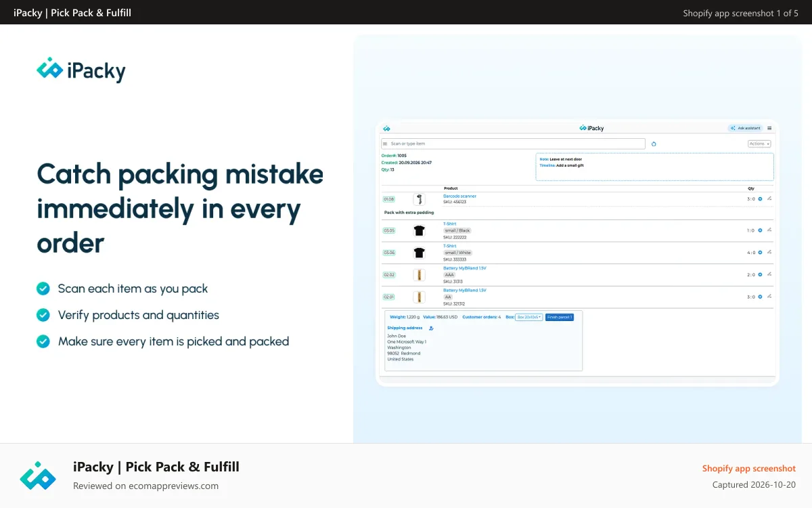Click the Shipping address heading
The width and height of the screenshot is (812, 508).
click(x=405, y=328)
